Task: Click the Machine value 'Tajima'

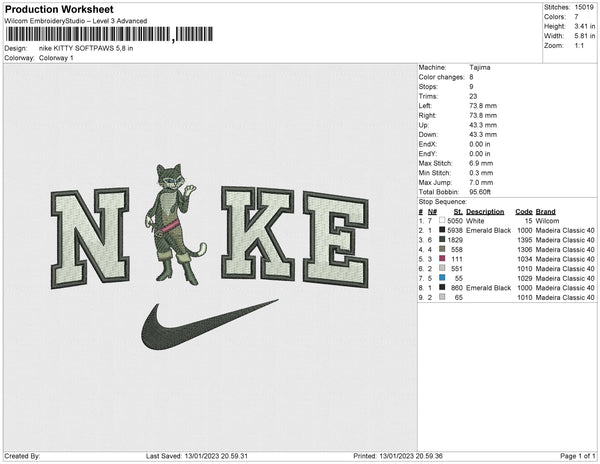Action: point(480,67)
